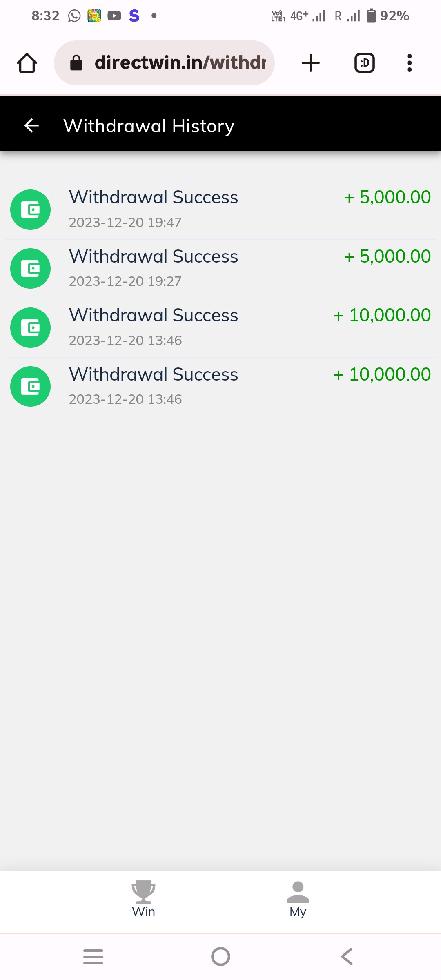Click the Withdrawal History page title
Screen dimensions: 441x980
[149, 126]
